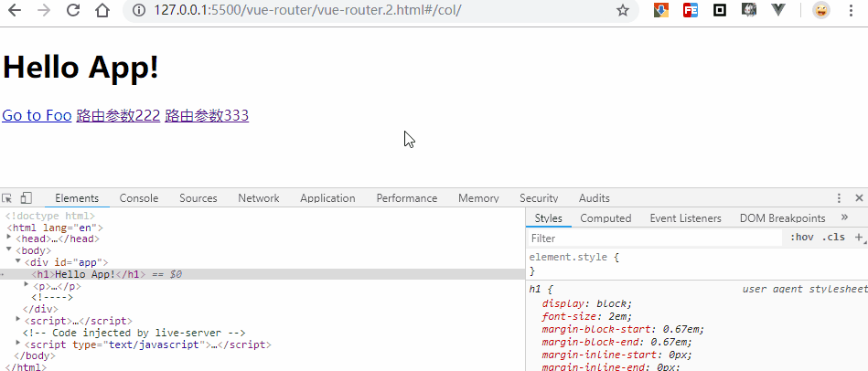Click the Hello App! page heading
868x371 pixels.
click(80, 68)
